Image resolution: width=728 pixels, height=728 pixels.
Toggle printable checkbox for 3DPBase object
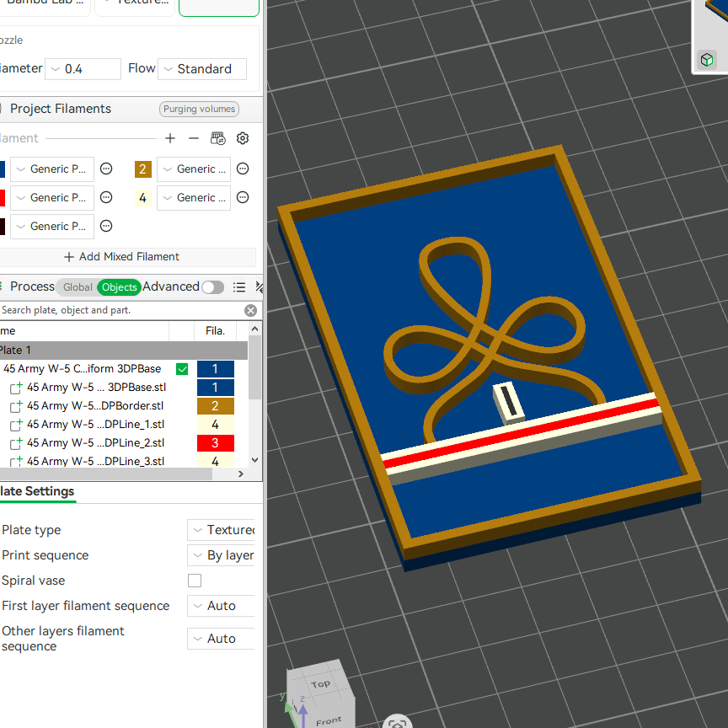click(182, 369)
